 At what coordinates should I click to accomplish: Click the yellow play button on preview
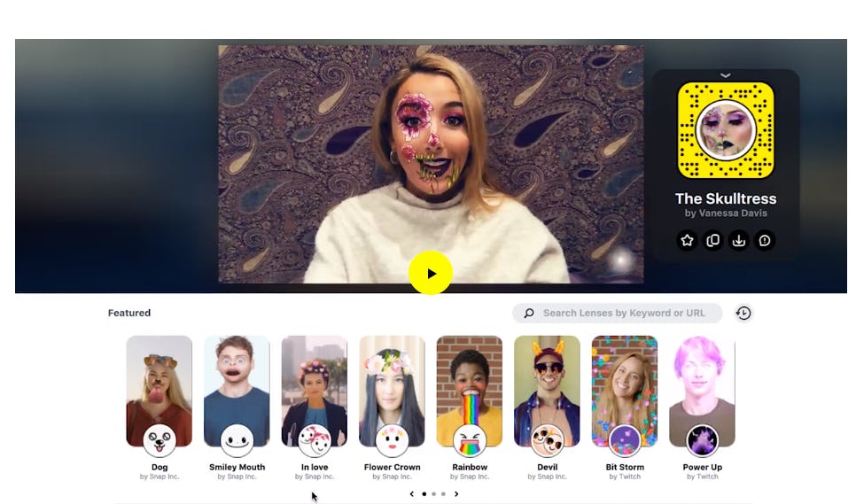431,273
